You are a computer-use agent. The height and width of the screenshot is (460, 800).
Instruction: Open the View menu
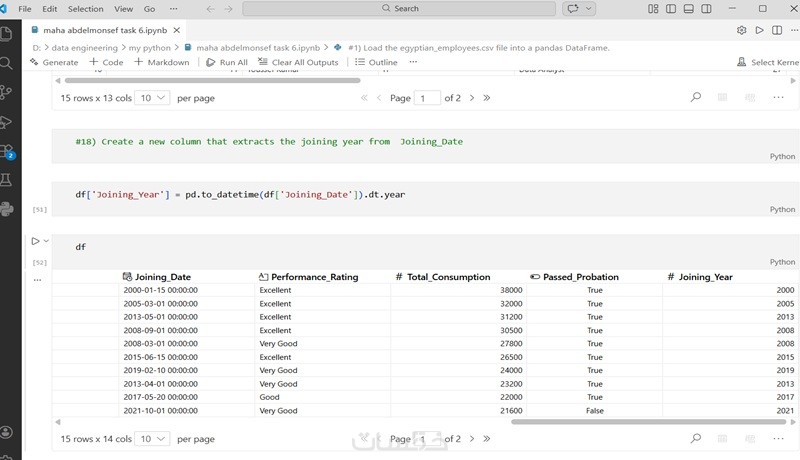tap(123, 9)
